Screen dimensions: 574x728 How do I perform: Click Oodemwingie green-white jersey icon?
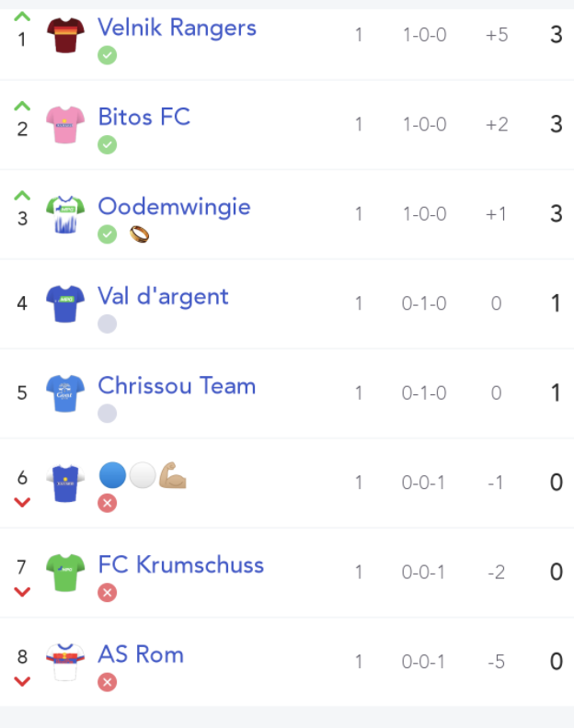65,214
